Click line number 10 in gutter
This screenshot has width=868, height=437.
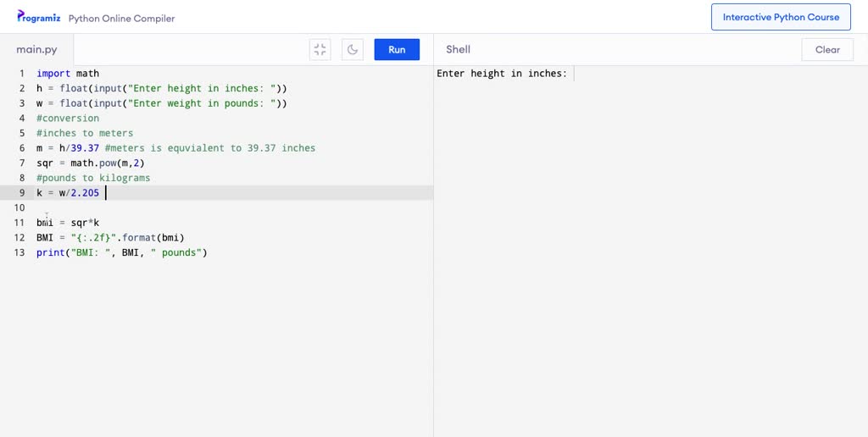click(19, 207)
